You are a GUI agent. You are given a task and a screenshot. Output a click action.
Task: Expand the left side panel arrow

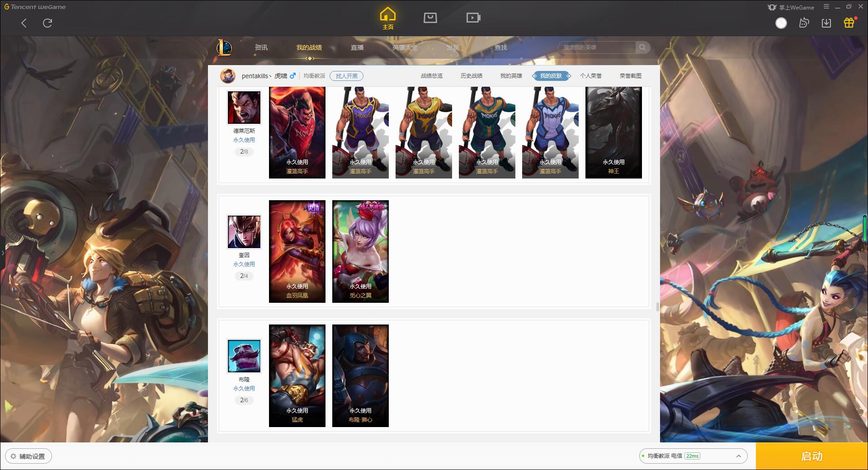[2, 253]
